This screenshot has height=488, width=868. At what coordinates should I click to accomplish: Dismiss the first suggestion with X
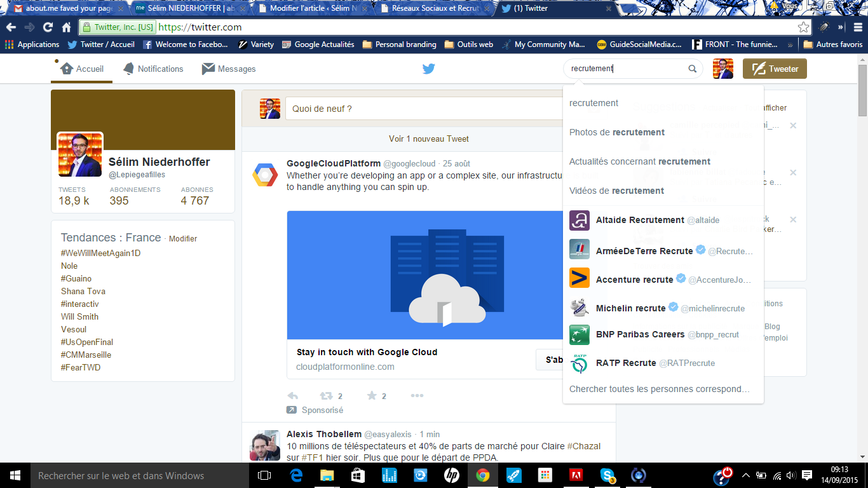793,126
